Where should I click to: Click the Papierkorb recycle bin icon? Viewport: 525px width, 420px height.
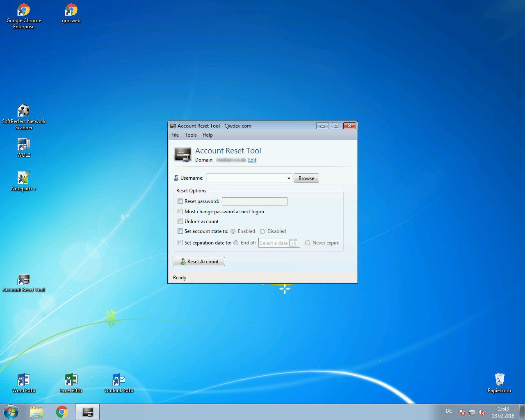coord(499,379)
